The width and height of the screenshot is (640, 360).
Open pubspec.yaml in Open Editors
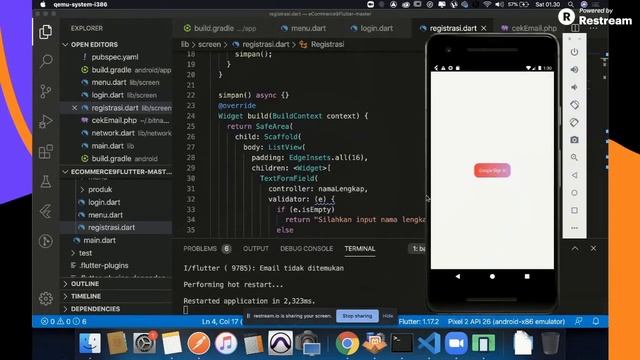(x=115, y=57)
